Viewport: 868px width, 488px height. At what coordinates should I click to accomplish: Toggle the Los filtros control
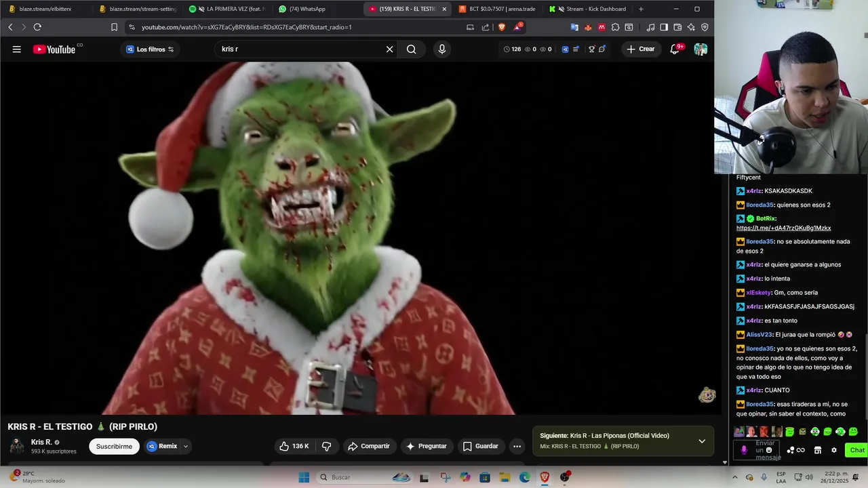[x=150, y=49]
